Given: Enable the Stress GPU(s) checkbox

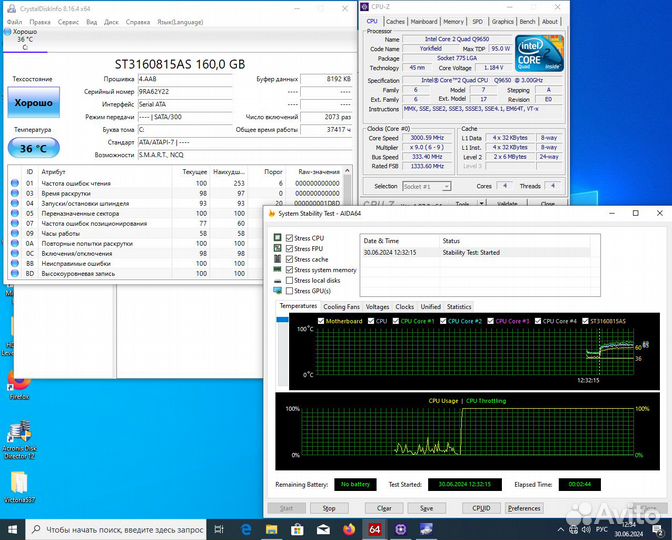Looking at the screenshot, I should 291,291.
